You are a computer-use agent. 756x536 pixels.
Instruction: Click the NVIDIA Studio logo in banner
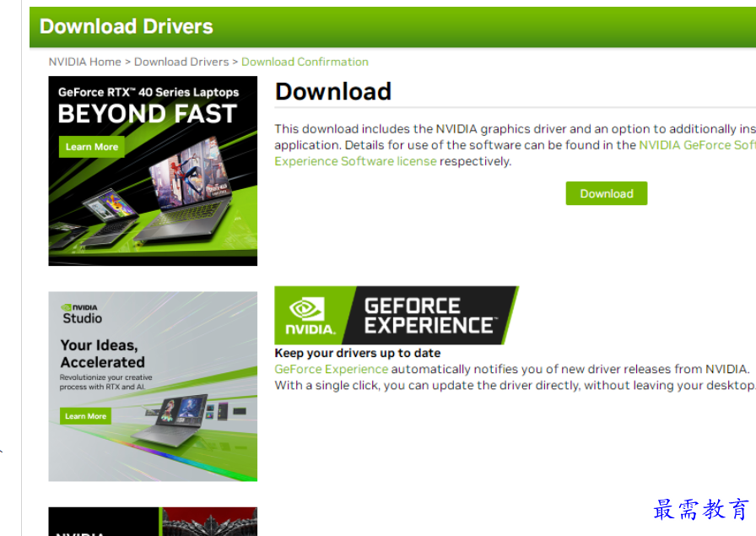81,314
